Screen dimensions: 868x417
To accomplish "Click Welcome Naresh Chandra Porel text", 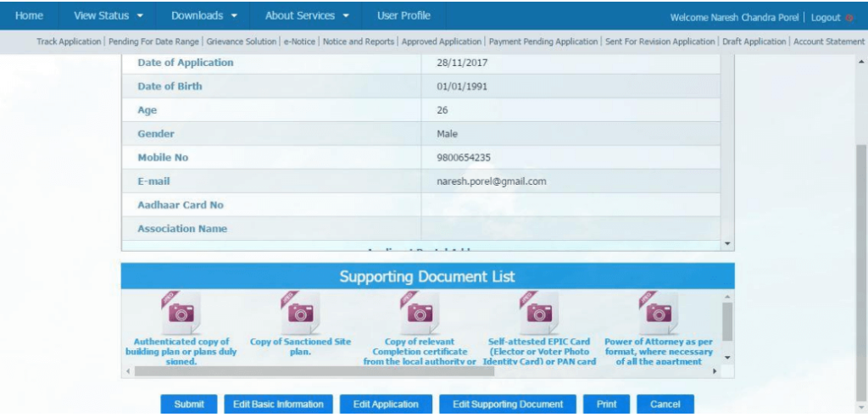I will click(734, 18).
